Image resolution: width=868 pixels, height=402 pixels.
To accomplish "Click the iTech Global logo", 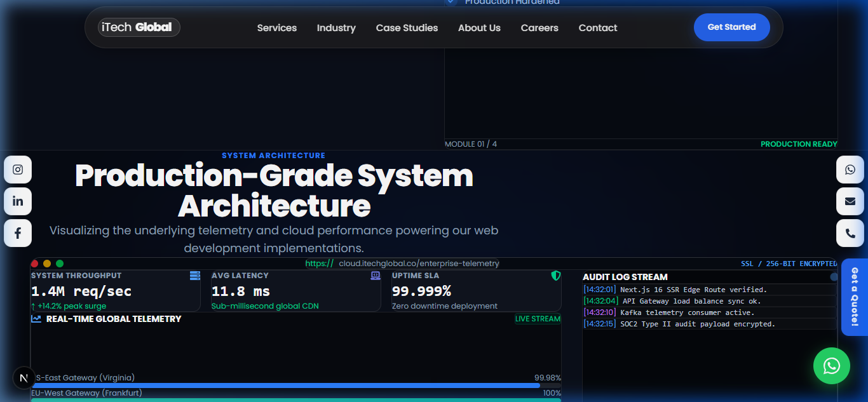I will tap(139, 27).
